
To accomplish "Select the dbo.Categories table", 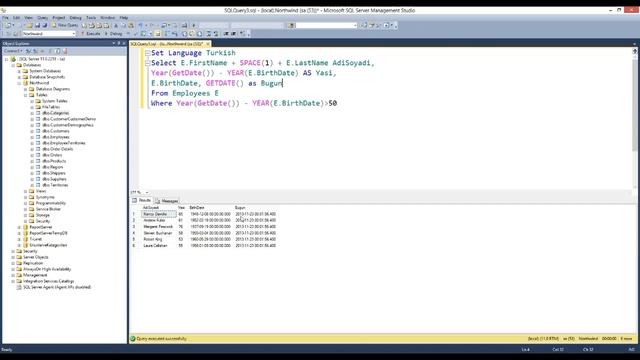I will coord(56,113).
